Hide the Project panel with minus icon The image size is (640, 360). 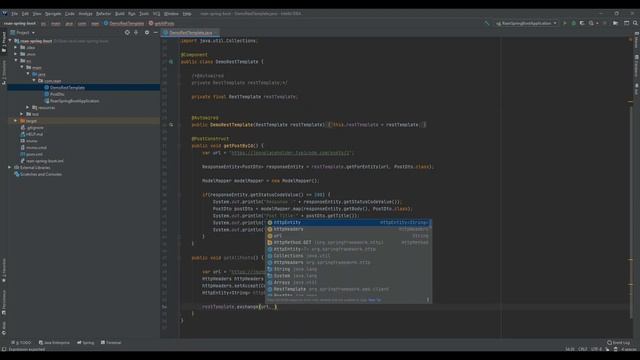tap(156, 32)
